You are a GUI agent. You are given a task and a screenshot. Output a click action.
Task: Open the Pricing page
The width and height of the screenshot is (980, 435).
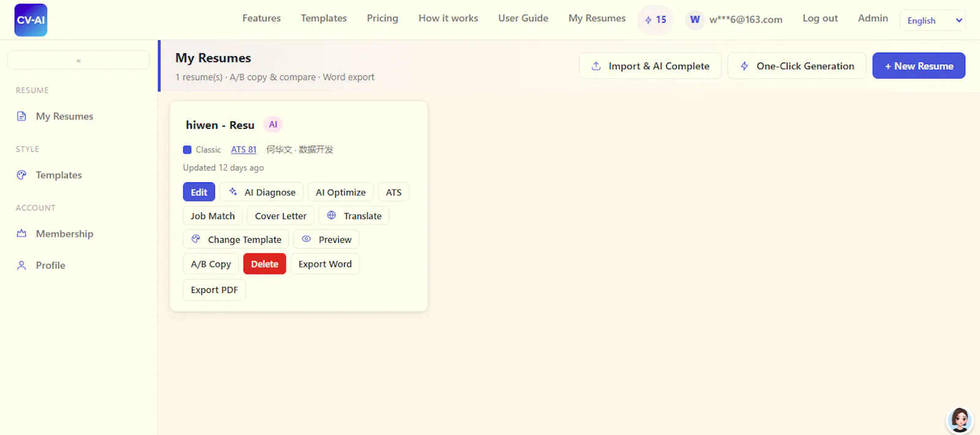point(382,18)
